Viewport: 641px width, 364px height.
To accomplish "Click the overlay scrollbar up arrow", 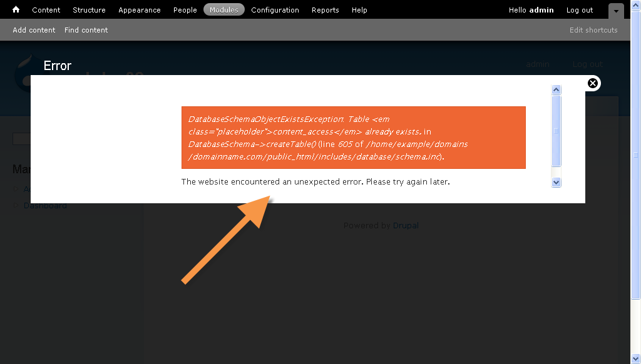I will pos(556,89).
